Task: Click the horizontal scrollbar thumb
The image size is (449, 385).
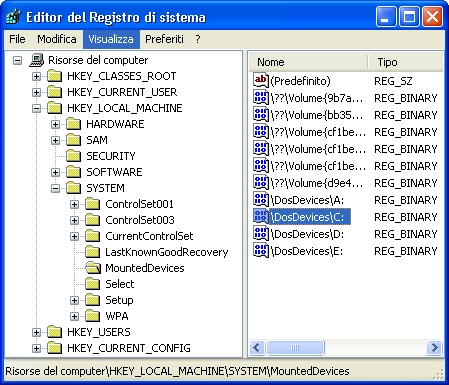Action: [x=295, y=348]
